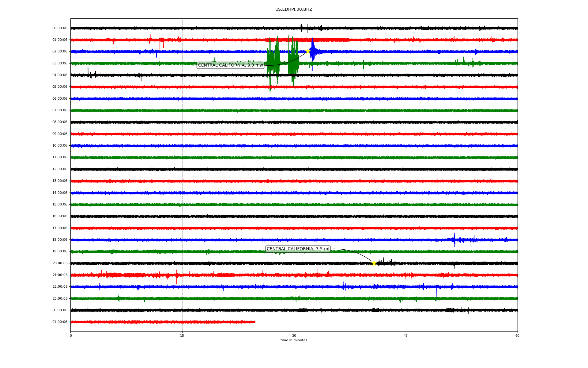Click the blue event burst on 18:00:06 trace
588x368 pixels.
(x=454, y=240)
